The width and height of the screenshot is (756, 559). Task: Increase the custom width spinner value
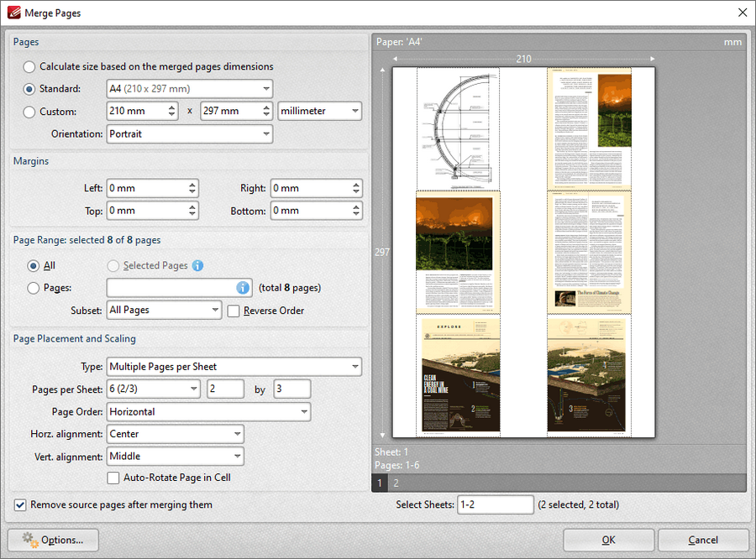(171, 107)
